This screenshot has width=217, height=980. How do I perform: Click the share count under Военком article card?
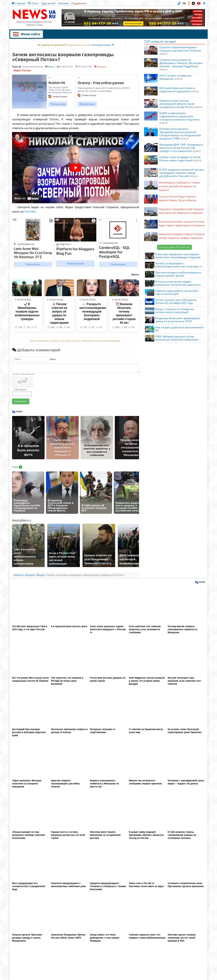point(132,327)
